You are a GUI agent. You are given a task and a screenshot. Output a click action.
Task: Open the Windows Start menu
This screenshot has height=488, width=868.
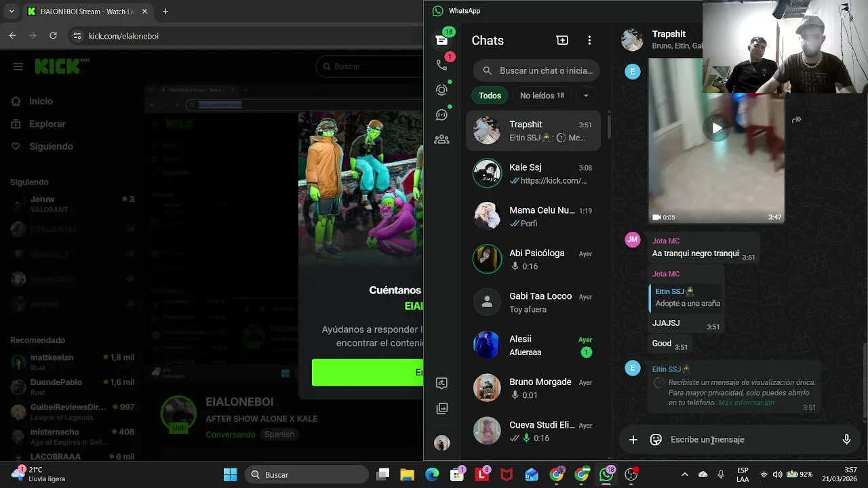(x=231, y=474)
